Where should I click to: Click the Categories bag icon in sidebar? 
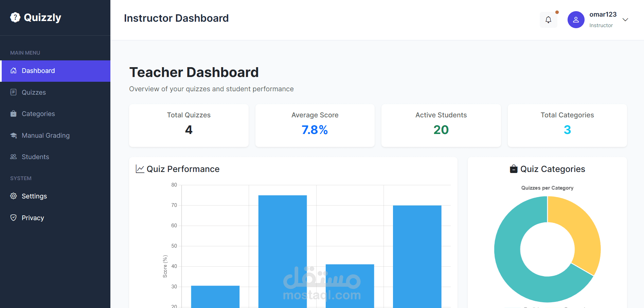[x=14, y=114]
